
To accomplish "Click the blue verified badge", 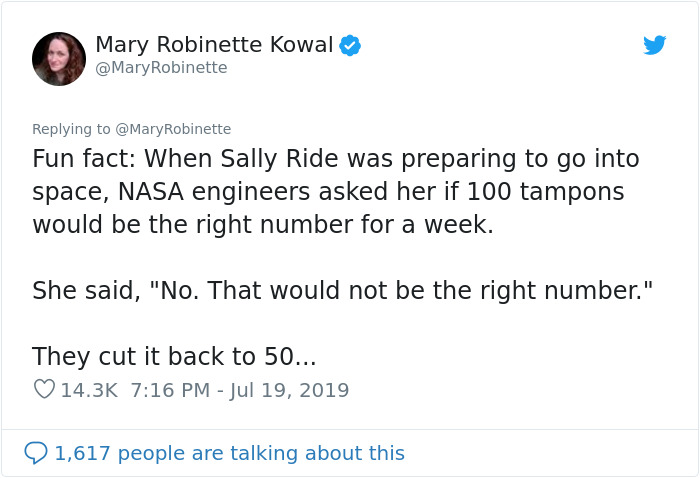I will click(x=350, y=45).
